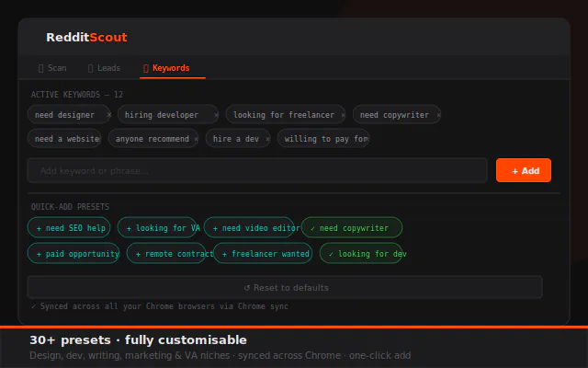Add the 'paid opportunity' preset
Image resolution: width=588 pixels, height=368 pixels.
pyautogui.click(x=73, y=254)
